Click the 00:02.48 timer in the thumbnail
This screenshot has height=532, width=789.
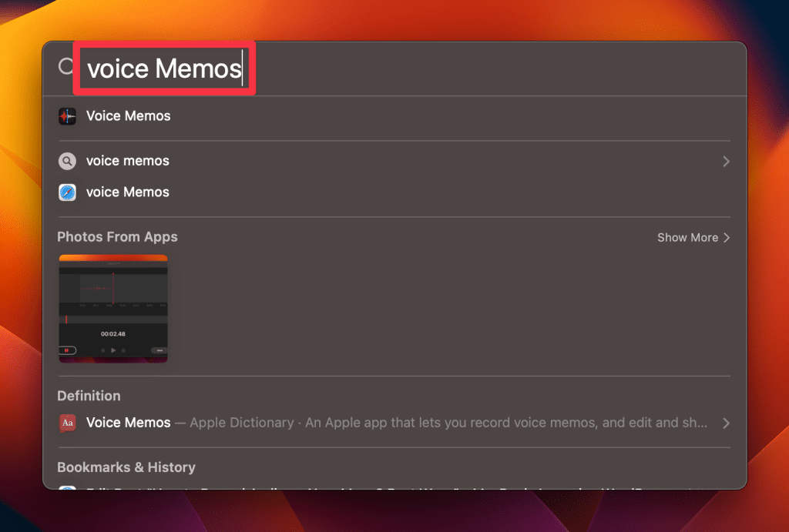112,334
